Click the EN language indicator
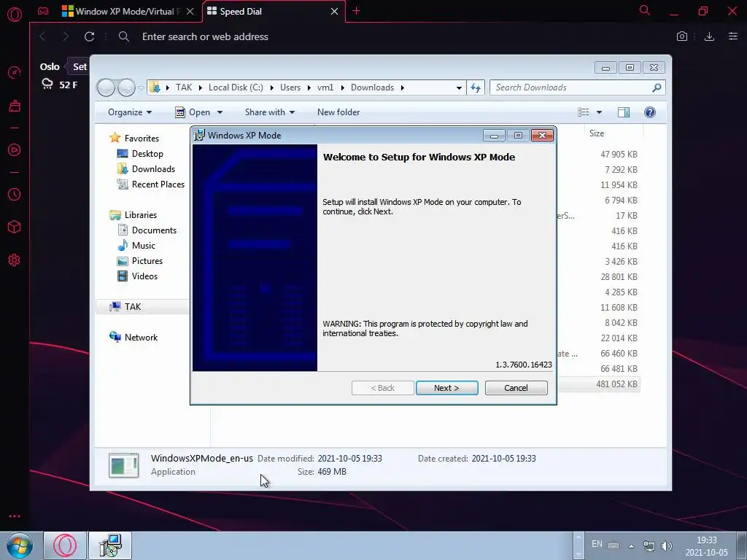747x560 pixels. coord(597,544)
